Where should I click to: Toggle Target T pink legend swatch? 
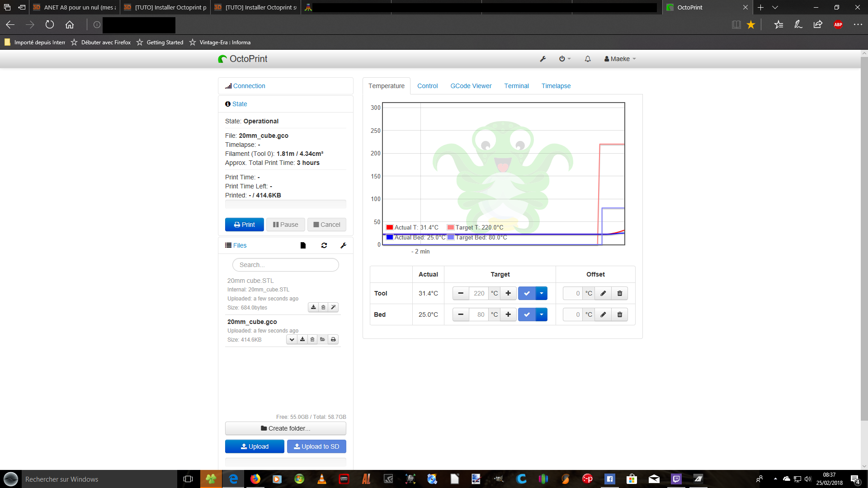point(451,227)
